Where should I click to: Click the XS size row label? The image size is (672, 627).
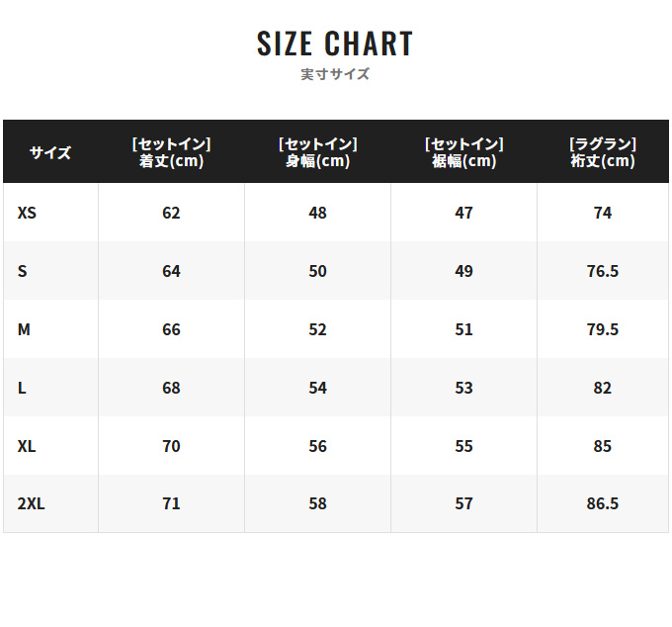coord(27,213)
